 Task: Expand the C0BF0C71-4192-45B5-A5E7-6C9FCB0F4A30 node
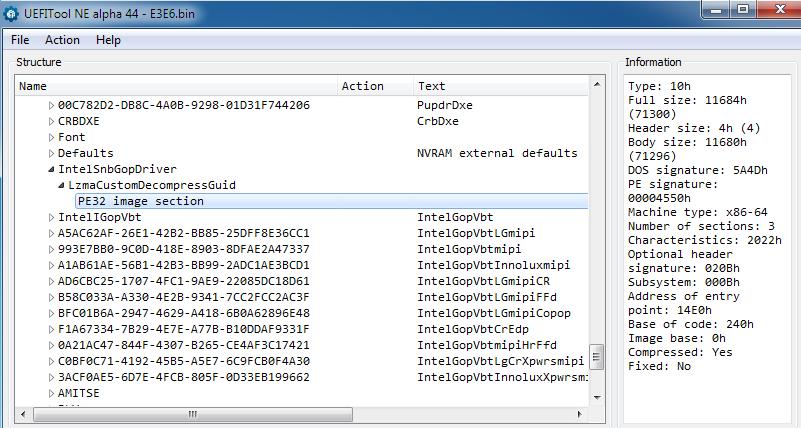pyautogui.click(x=51, y=361)
